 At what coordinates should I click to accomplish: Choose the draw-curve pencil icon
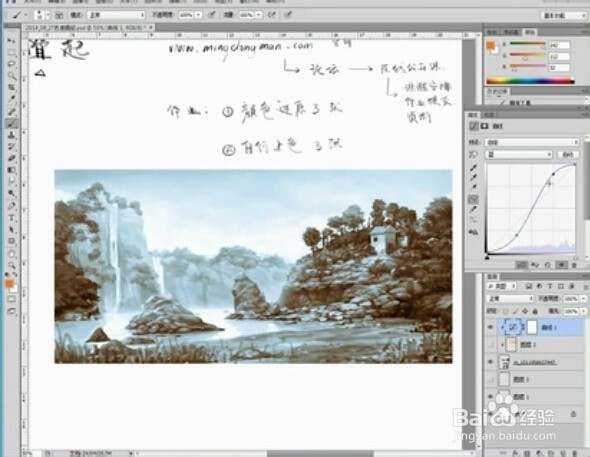point(473,210)
